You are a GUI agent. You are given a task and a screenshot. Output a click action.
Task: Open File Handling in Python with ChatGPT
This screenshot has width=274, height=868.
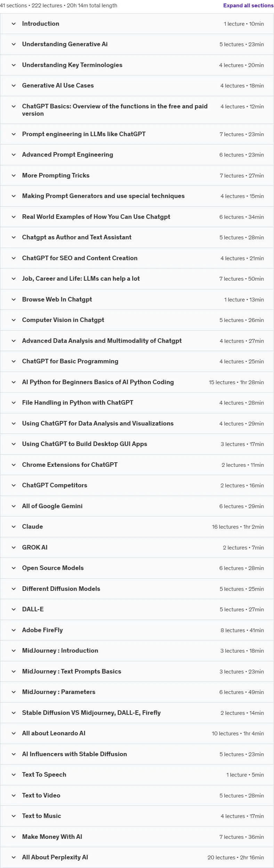coord(137,403)
